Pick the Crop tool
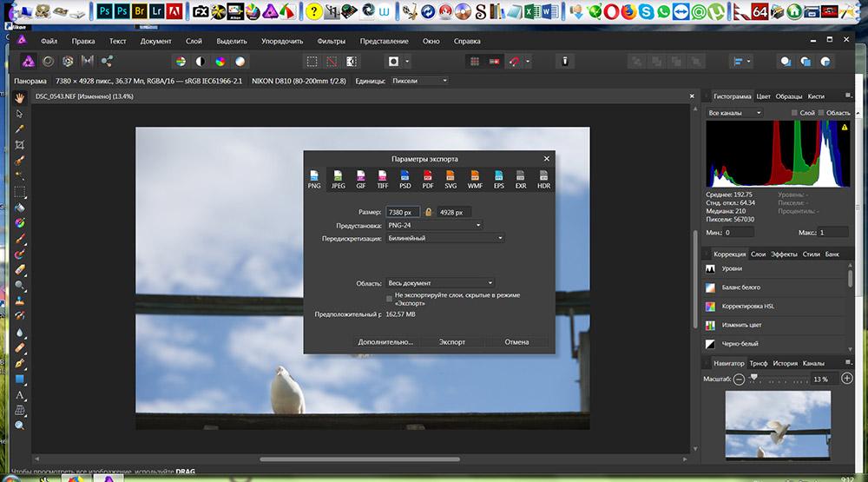The image size is (868, 482). (19, 144)
